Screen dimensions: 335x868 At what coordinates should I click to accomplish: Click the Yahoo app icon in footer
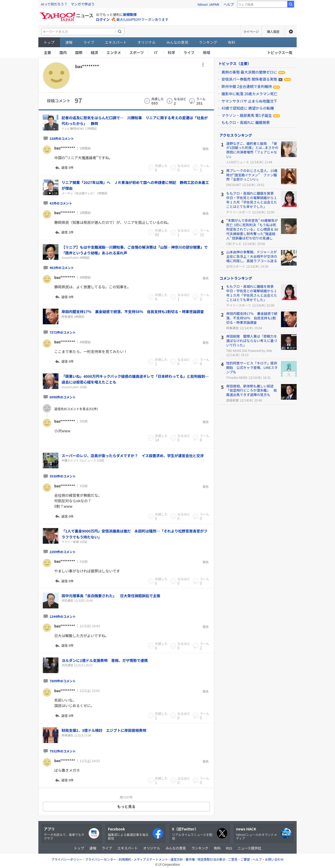(94, 833)
